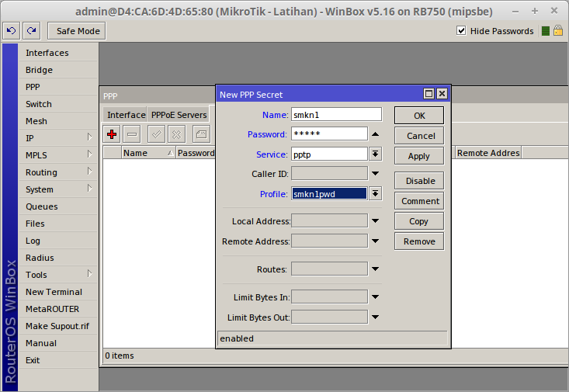Click the "0 items" status text
Viewport: 569px width, 392px height.
click(x=120, y=356)
